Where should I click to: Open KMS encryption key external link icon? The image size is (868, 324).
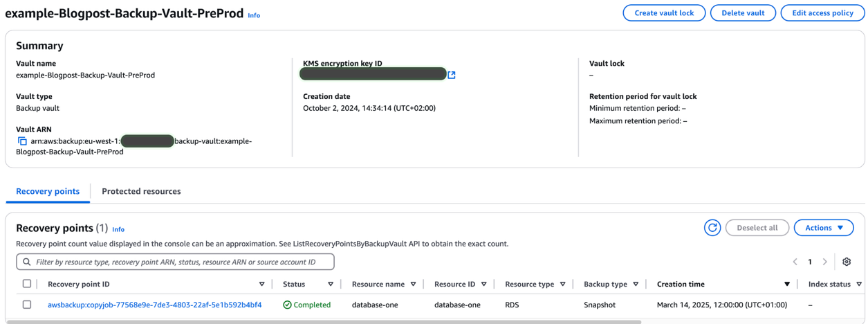click(452, 75)
